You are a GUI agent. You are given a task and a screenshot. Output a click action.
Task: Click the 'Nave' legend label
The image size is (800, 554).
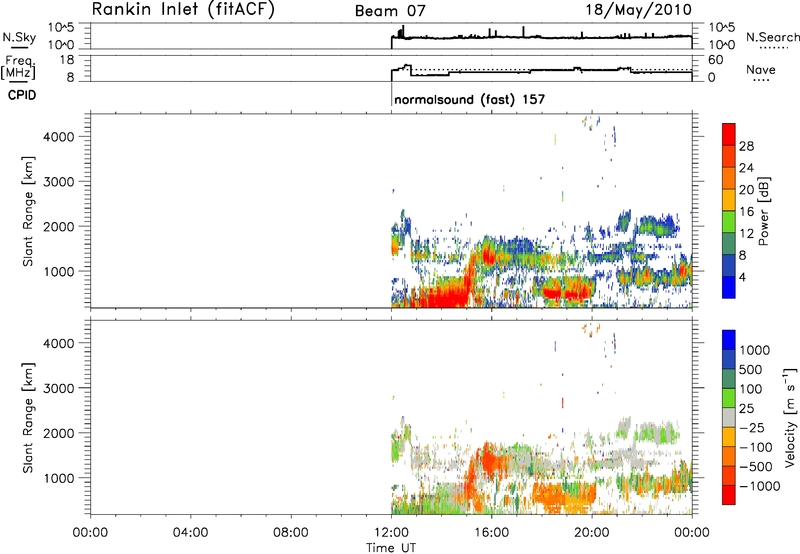[x=761, y=69]
